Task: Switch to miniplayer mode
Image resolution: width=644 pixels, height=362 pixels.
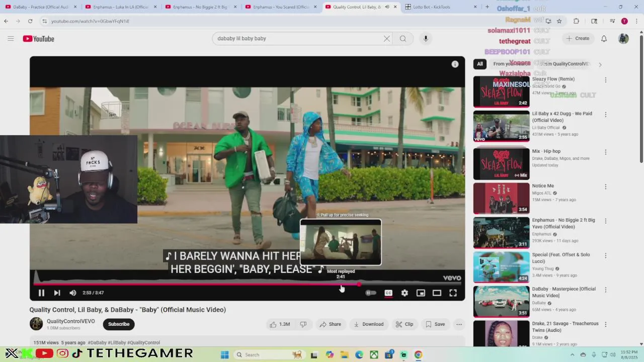Action: coord(421,293)
